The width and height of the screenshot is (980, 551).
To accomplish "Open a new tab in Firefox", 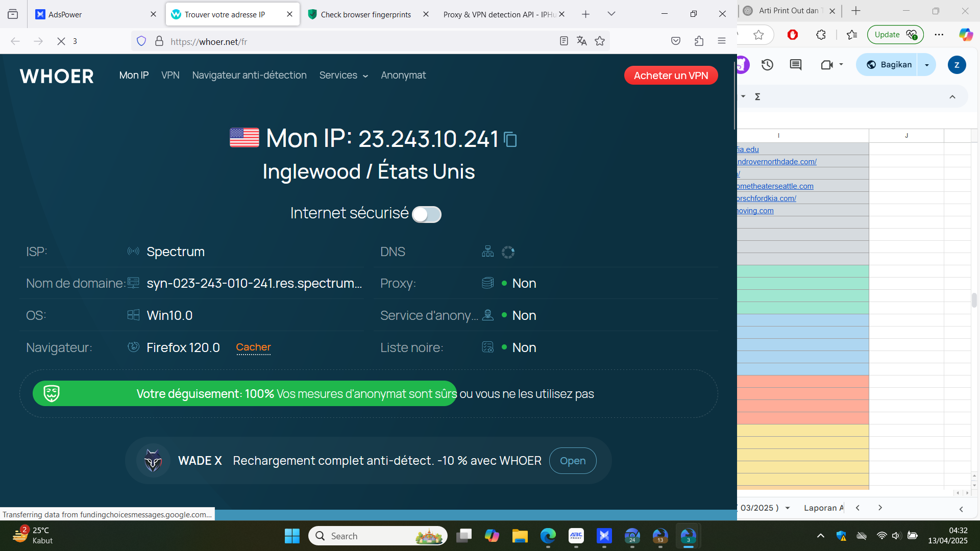I will coord(586,14).
